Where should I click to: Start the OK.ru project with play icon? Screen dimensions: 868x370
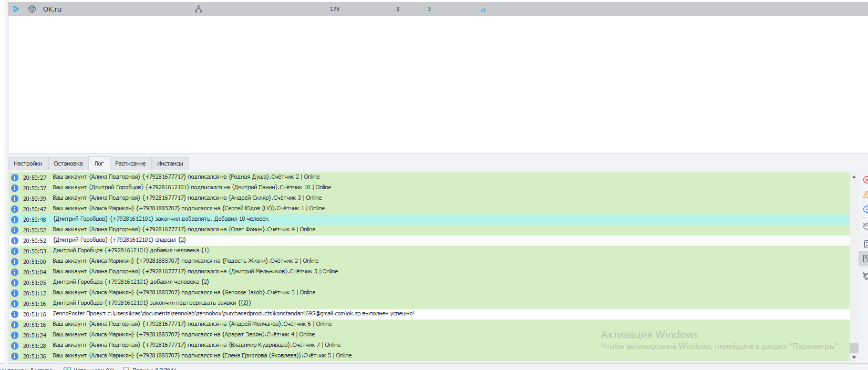pos(16,9)
